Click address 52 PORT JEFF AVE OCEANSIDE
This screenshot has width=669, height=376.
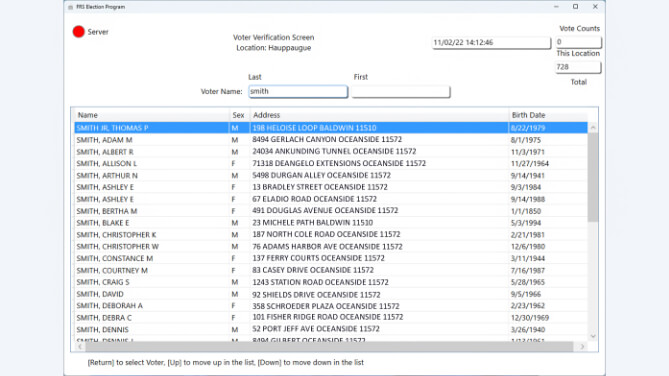(x=316, y=329)
